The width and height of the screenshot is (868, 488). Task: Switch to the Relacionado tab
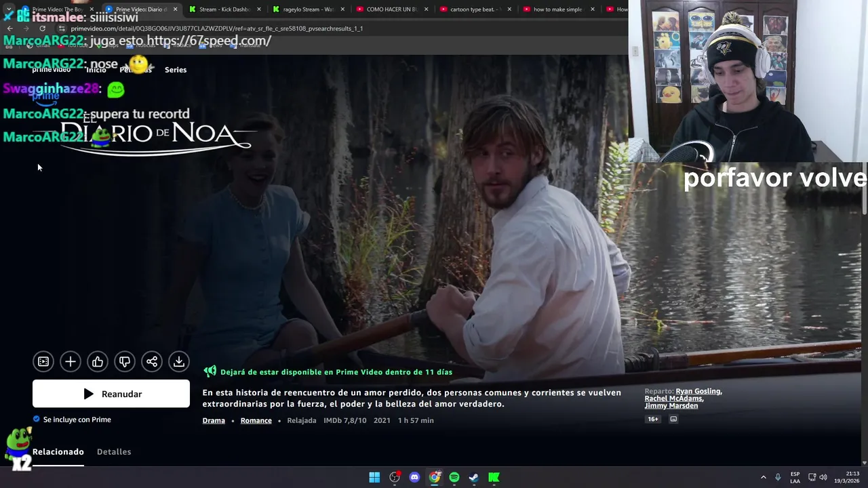58,451
